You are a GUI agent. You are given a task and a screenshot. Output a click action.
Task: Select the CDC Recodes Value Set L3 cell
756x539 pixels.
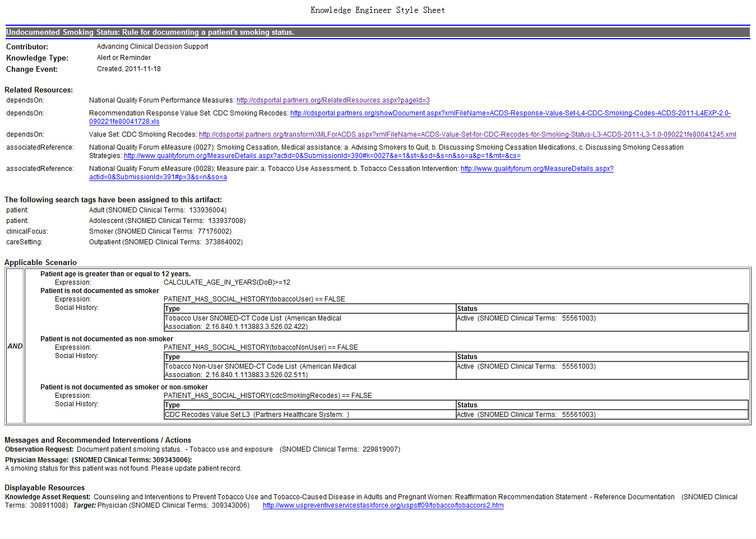tap(257, 415)
